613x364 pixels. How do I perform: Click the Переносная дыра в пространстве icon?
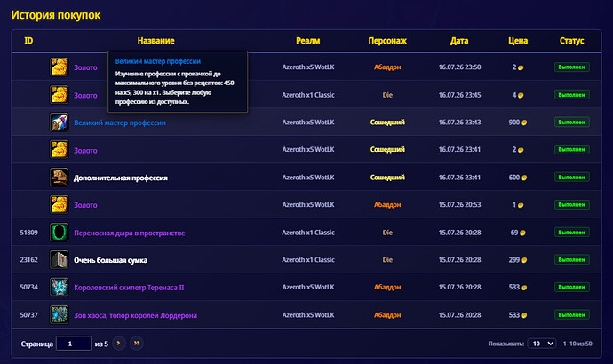(x=59, y=233)
